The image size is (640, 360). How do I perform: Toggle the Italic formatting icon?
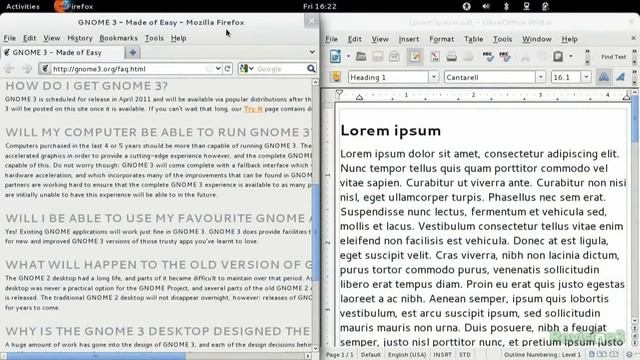point(620,77)
